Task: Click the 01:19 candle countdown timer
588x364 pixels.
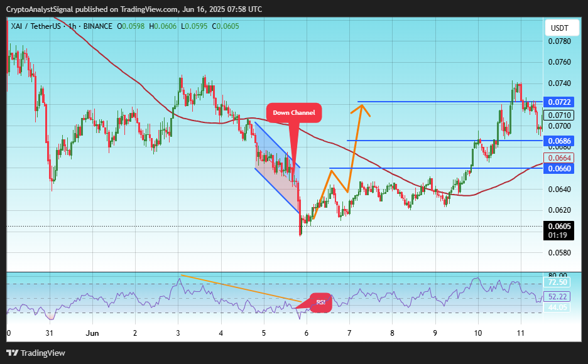Action: [x=558, y=235]
